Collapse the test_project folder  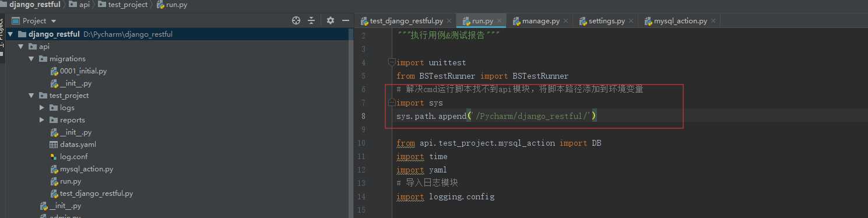31,95
